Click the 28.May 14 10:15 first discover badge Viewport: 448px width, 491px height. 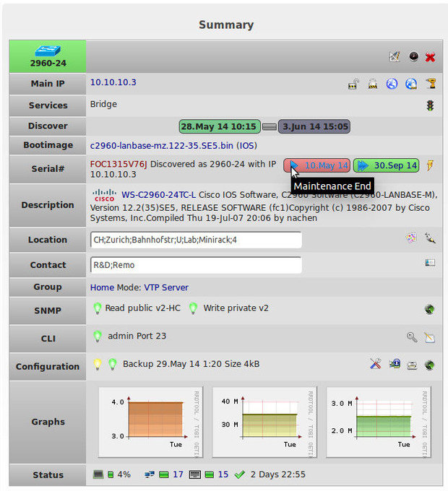click(219, 126)
